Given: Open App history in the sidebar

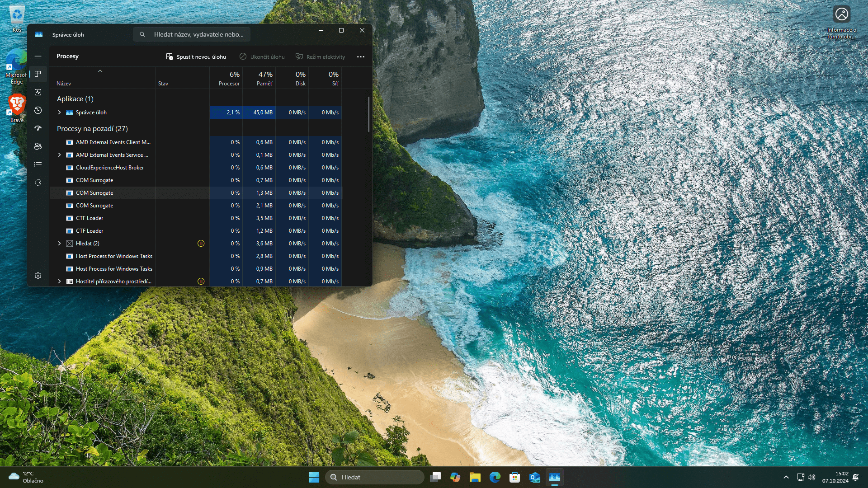Looking at the screenshot, I should (38, 110).
